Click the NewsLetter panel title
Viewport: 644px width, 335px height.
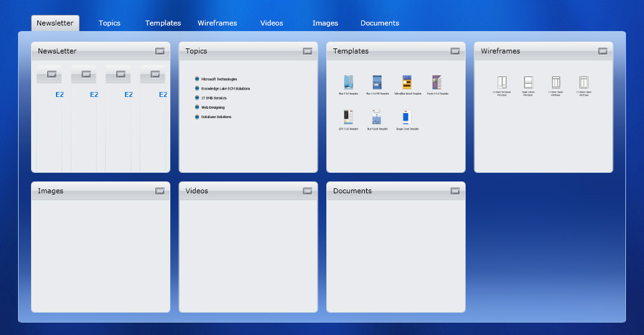57,52
